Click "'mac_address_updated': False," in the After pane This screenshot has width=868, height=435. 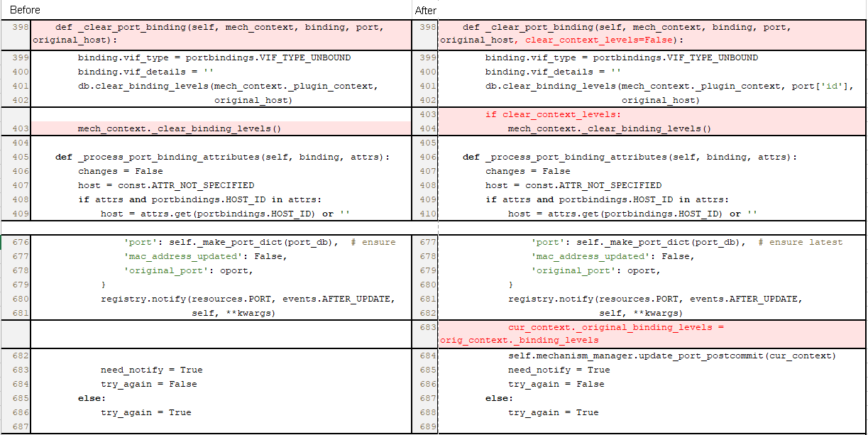613,256
